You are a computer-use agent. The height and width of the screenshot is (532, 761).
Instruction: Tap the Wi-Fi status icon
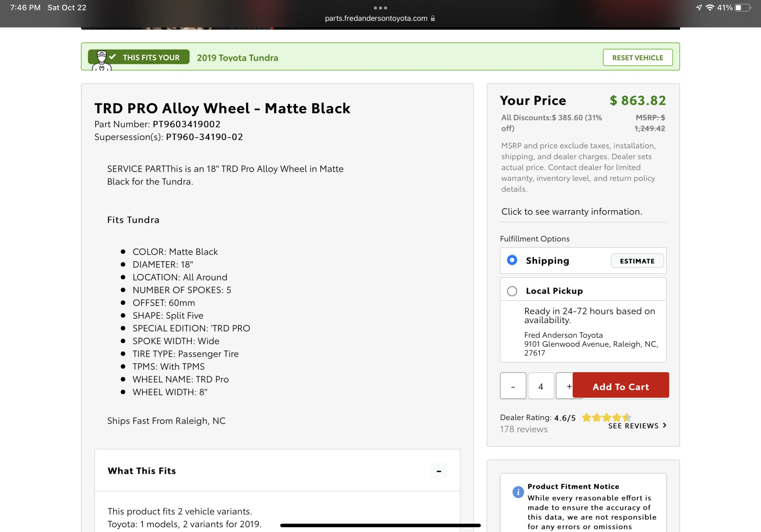tap(709, 8)
